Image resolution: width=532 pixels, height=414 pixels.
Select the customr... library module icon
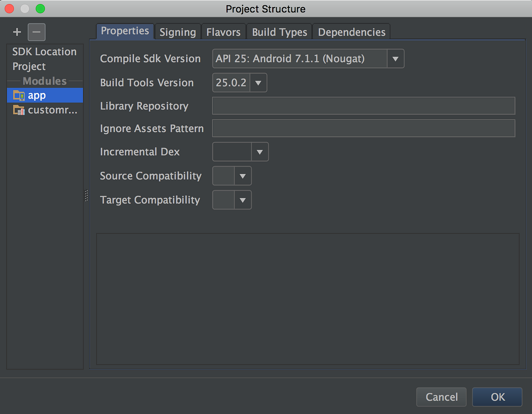click(19, 110)
